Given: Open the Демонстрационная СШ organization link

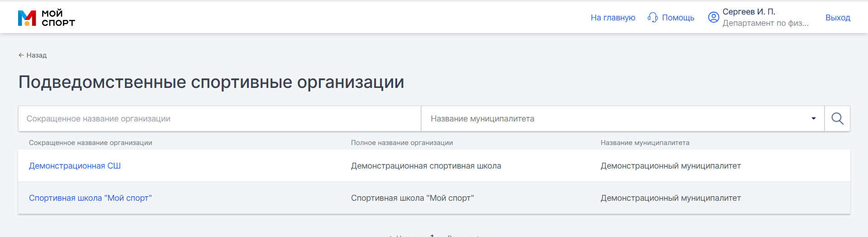Looking at the screenshot, I should tap(75, 166).
